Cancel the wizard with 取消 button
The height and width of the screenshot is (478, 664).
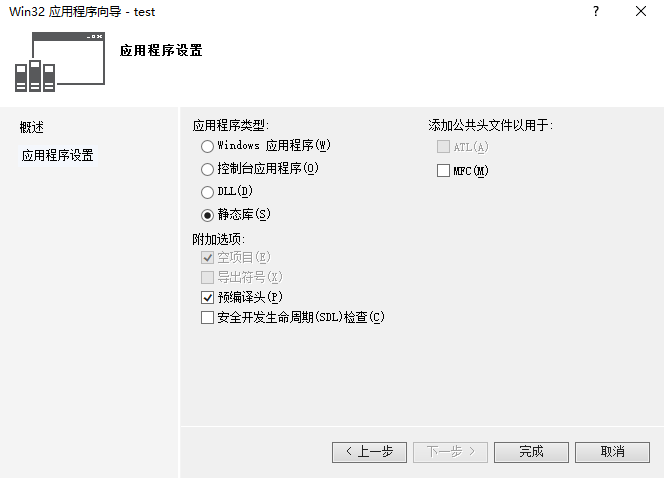pos(612,452)
